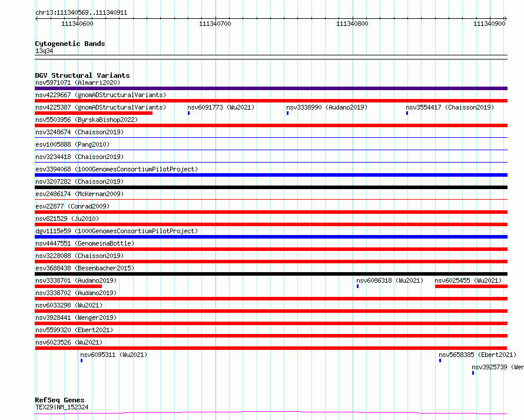Click the magenta TEX29 gene line
524x420 pixels.
[271, 413]
